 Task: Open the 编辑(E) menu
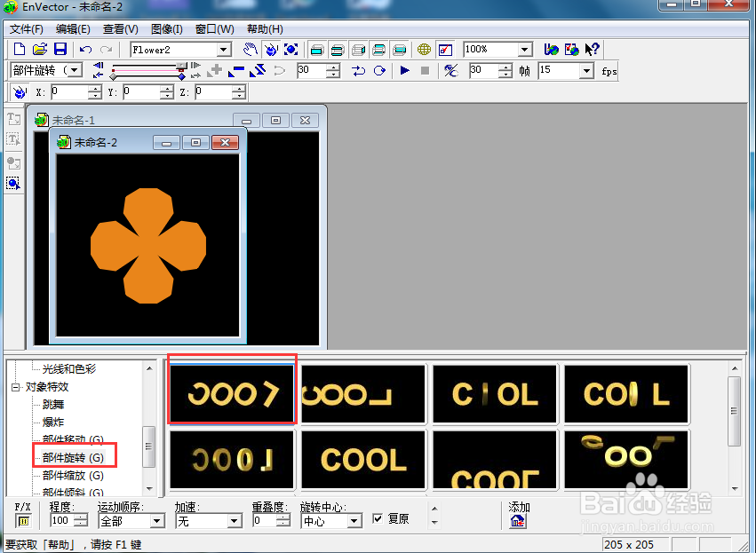pos(73,29)
